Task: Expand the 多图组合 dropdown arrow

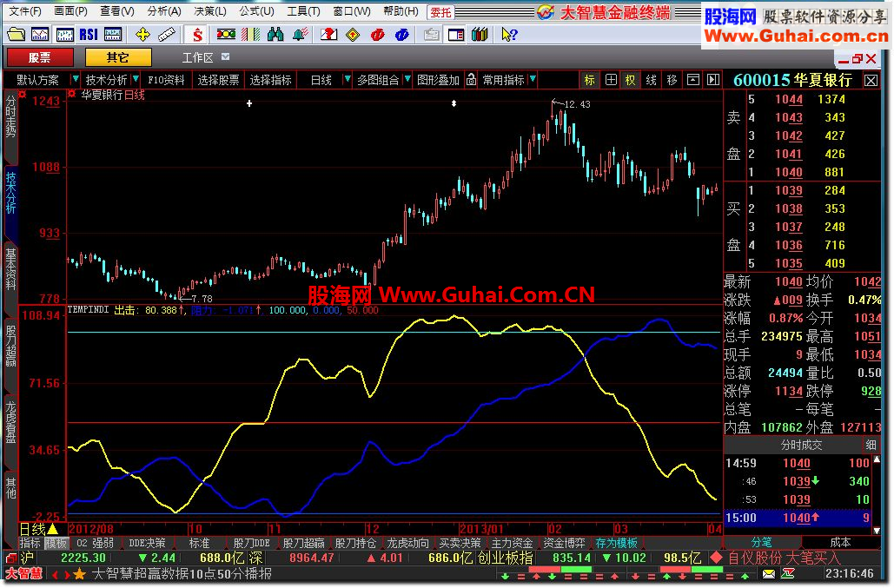Action: [407, 79]
